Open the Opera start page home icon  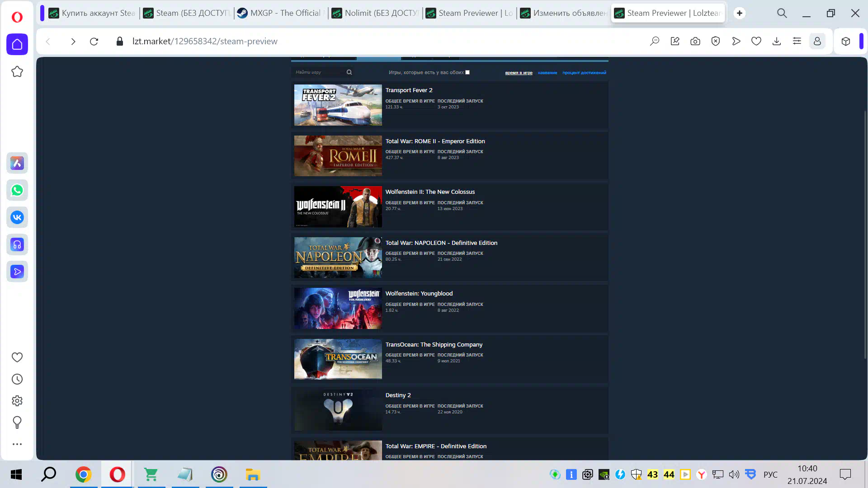click(x=17, y=44)
